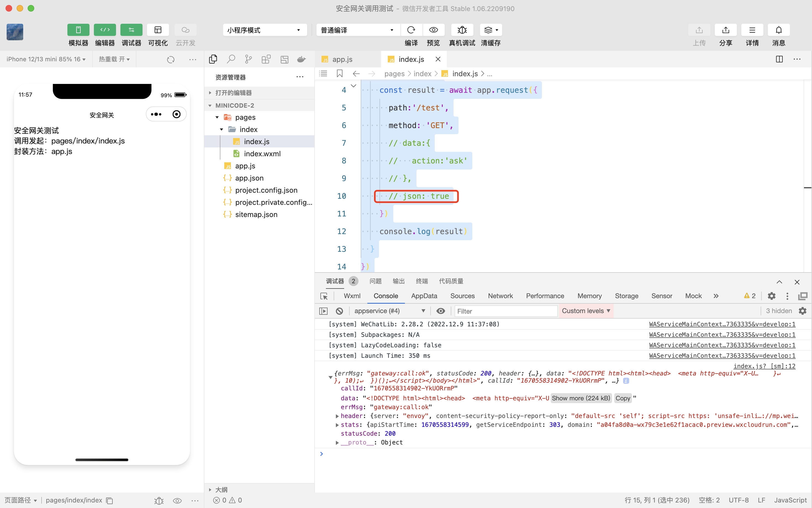Collapse the pages folder in explorer

tap(217, 117)
